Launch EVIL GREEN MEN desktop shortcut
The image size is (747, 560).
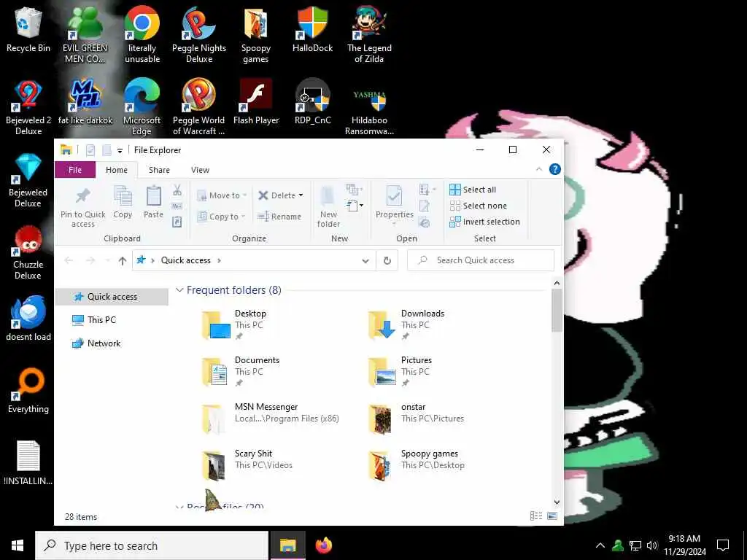85,35
